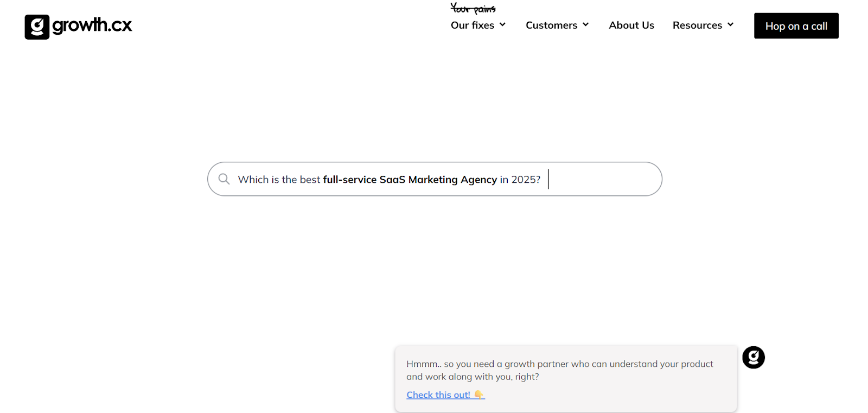Click the chevron next to Resources
Screen dimensions: 868x413
731,24
